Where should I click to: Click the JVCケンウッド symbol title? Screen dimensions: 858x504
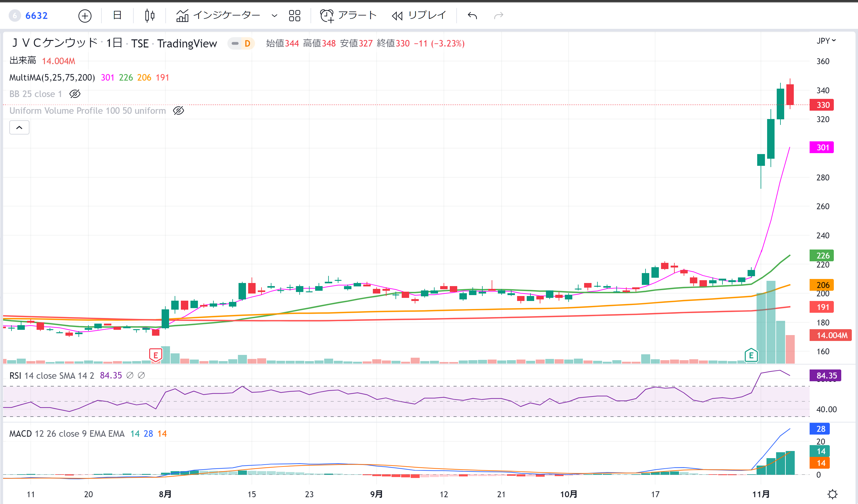55,43
